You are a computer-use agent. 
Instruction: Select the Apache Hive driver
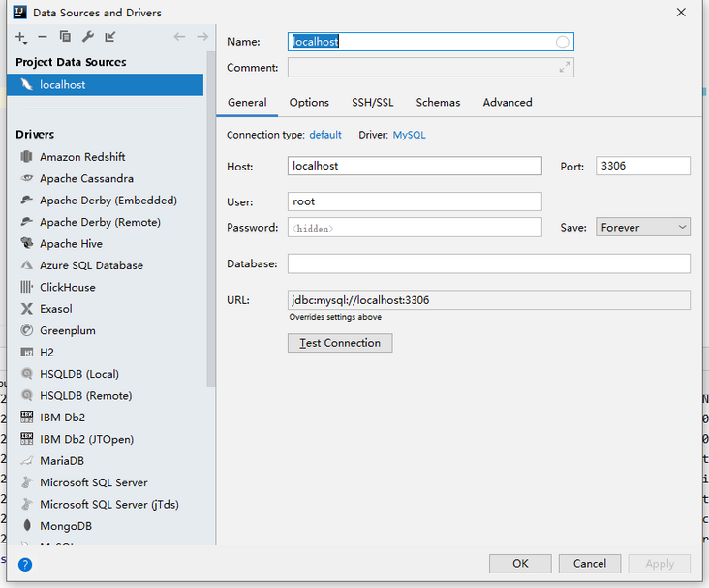click(71, 244)
